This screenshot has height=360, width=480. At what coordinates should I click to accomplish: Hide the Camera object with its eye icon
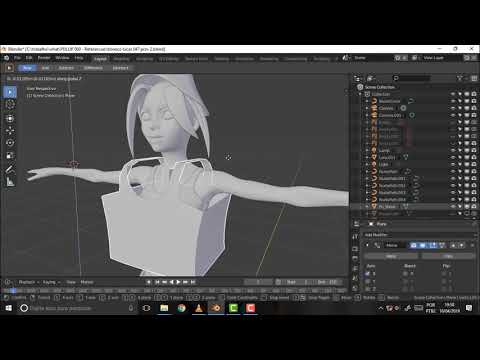point(453,108)
